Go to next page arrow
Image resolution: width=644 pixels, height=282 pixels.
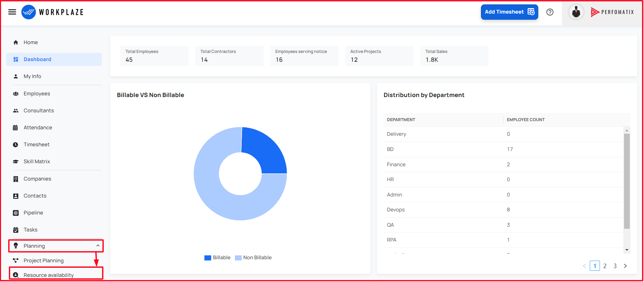point(625,266)
